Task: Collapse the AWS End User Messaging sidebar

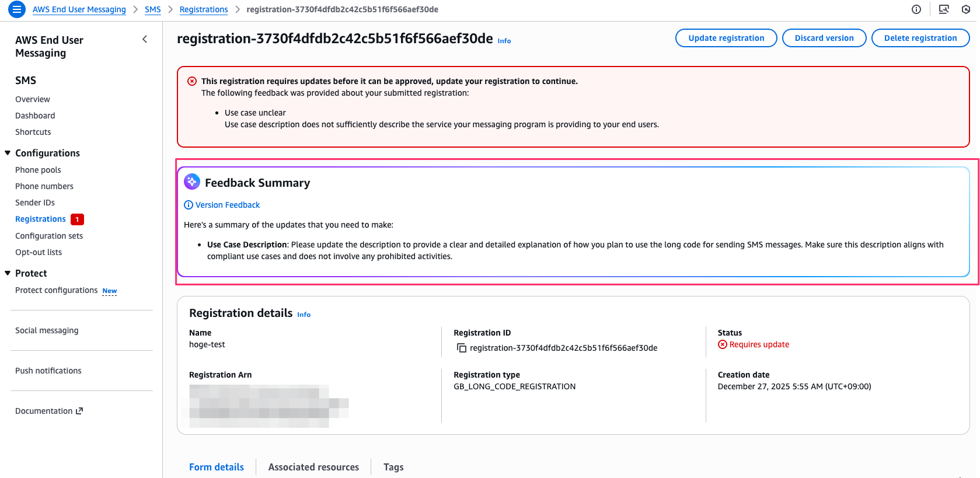Action: coord(145,40)
